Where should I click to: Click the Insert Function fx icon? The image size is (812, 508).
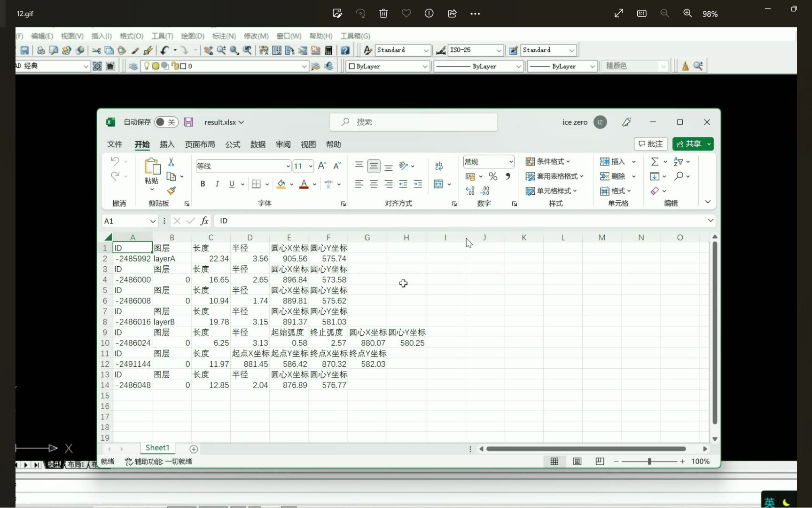coord(204,221)
